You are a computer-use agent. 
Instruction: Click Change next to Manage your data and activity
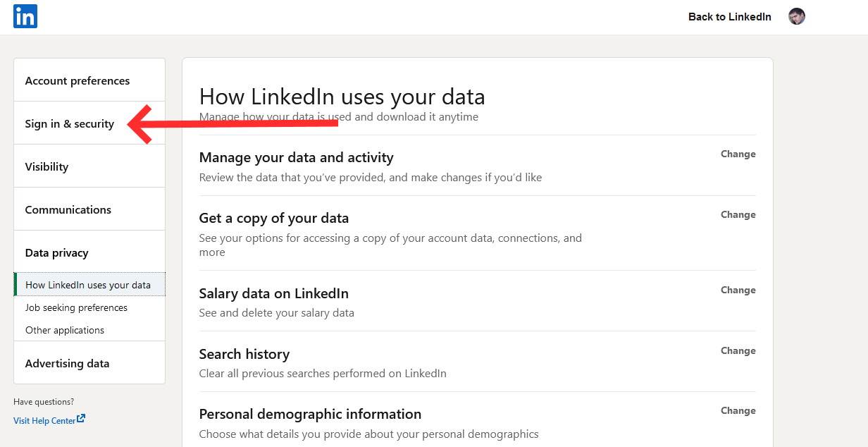coord(738,154)
